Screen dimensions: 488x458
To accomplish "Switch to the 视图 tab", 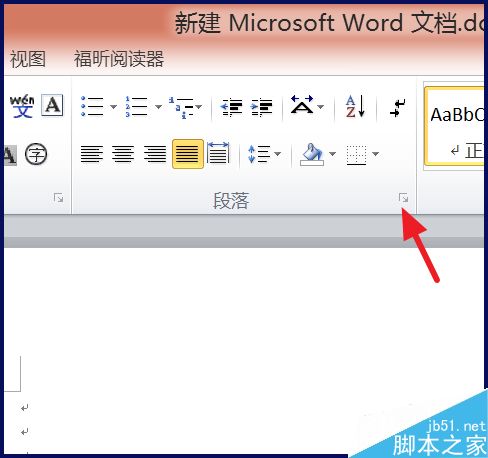I will coord(28,59).
